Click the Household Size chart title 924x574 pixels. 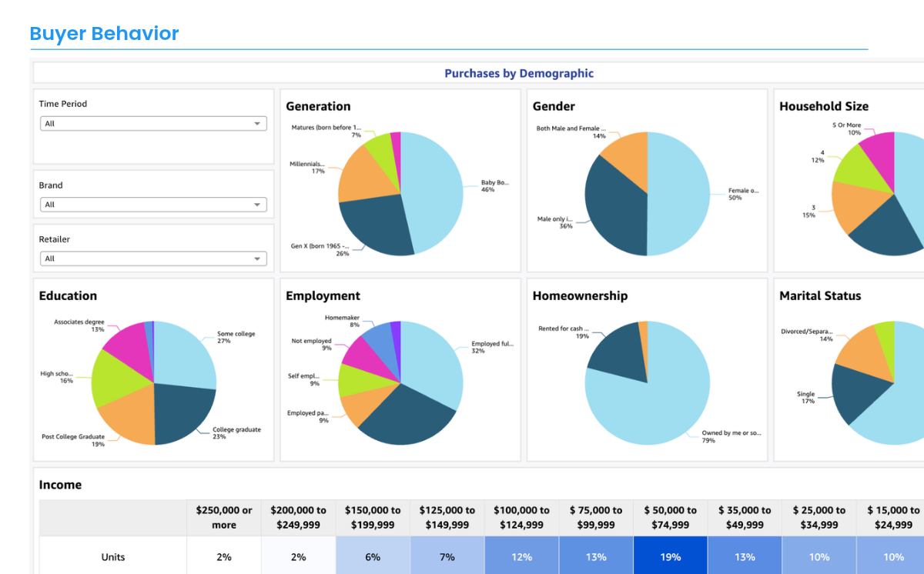pyautogui.click(x=824, y=106)
